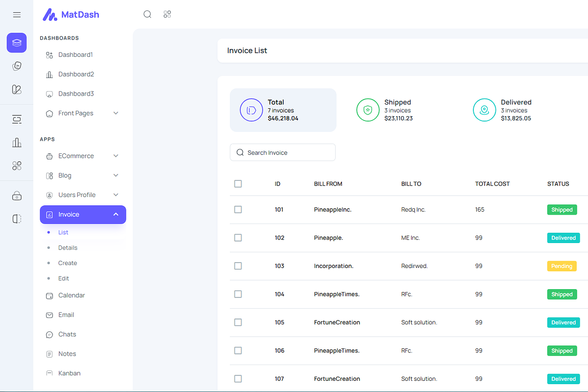Click the Delivered badge for invoice 105

(563, 322)
